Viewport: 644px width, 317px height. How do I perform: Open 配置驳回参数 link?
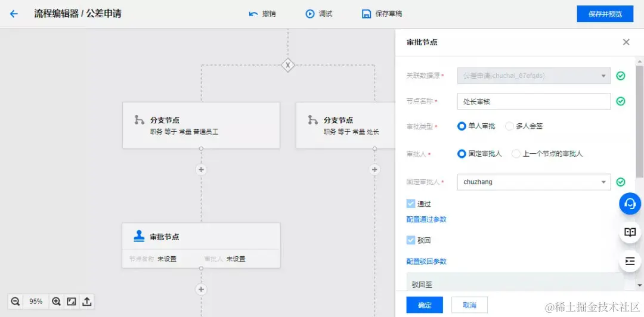coord(426,262)
